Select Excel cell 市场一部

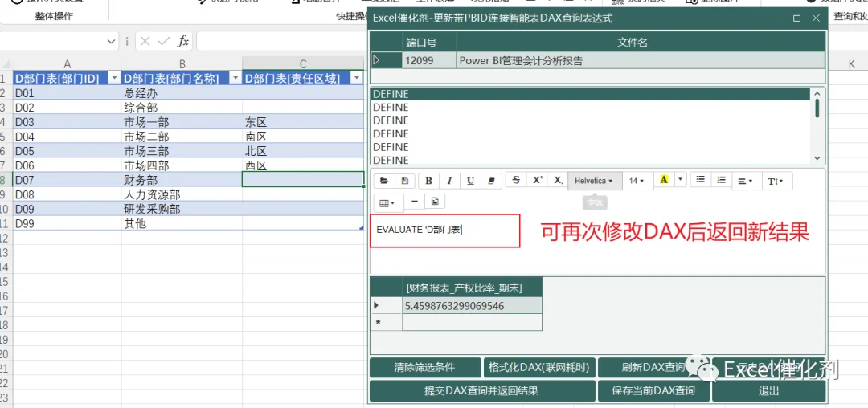182,122
